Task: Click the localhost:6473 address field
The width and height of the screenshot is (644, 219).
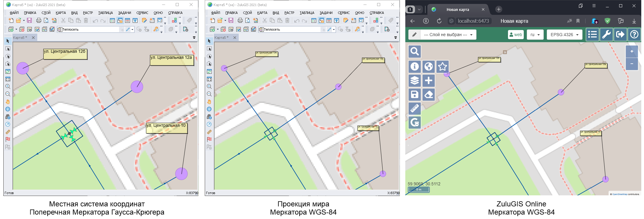Action: (x=473, y=21)
